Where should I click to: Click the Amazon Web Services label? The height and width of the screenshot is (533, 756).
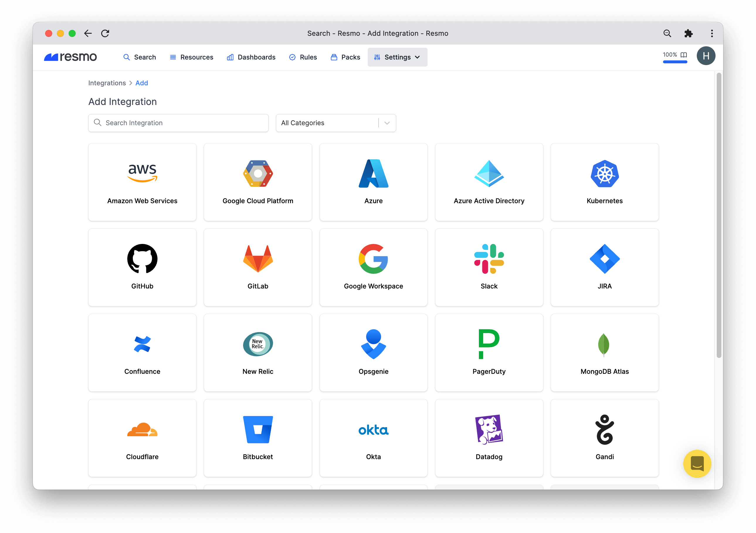click(x=142, y=201)
